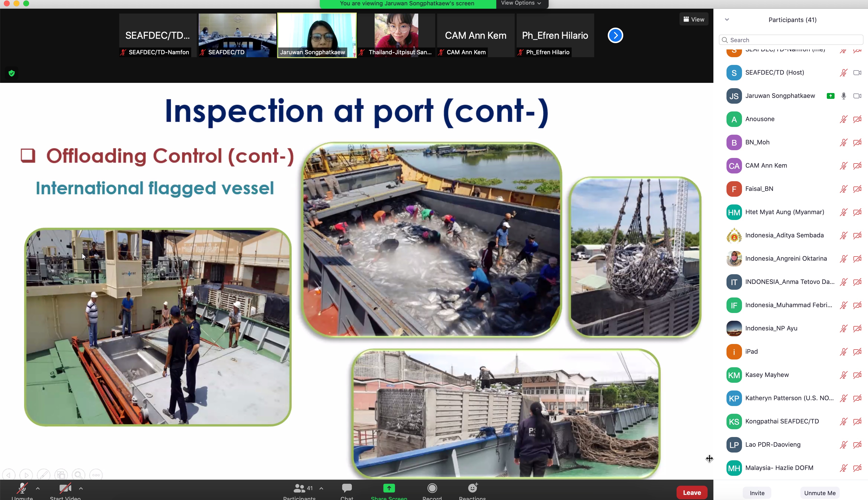Viewport: 868px width, 500px height.
Task: Click the Record button icon
Action: pos(432,488)
